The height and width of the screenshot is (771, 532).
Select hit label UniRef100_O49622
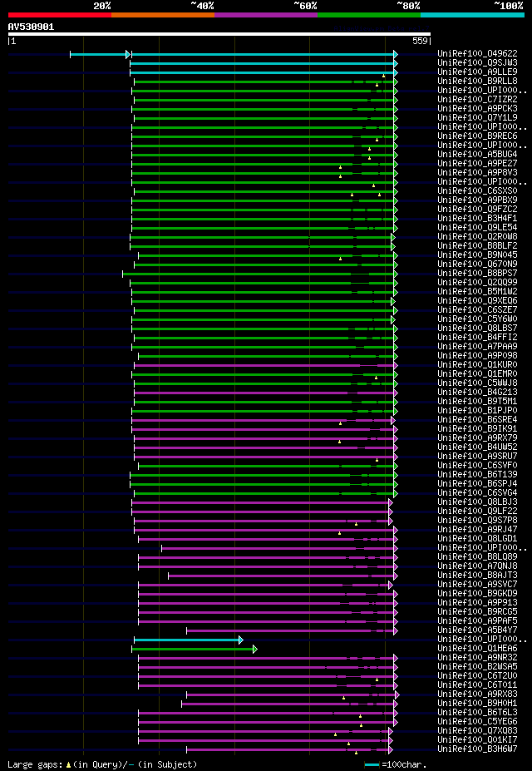click(x=477, y=54)
